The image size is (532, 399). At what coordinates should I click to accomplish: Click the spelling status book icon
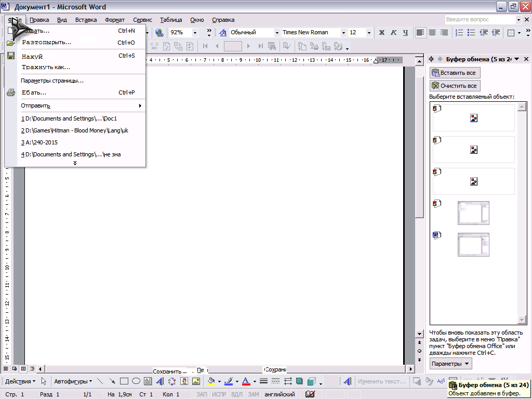(x=310, y=394)
